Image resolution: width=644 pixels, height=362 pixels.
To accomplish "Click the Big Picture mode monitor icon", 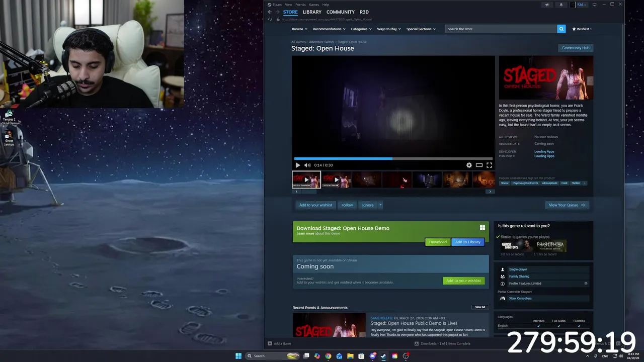I will point(594,5).
